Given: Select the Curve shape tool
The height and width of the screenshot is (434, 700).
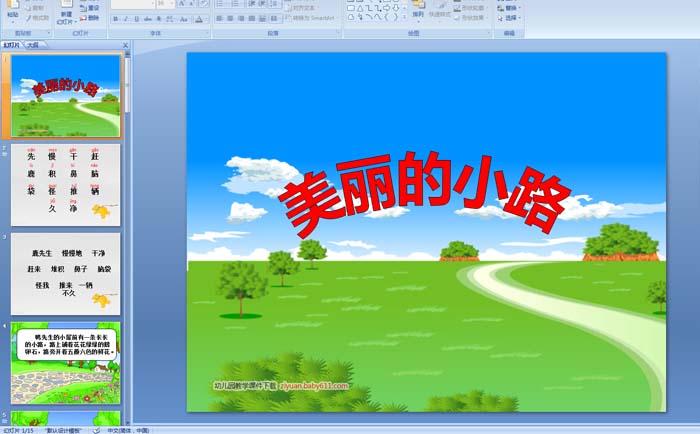Looking at the screenshot, I should click(378, 17).
